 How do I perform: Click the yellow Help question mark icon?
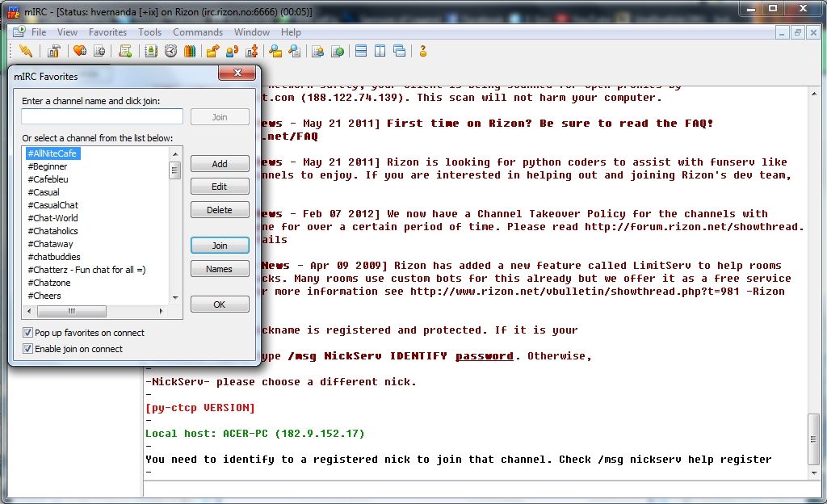tap(422, 51)
